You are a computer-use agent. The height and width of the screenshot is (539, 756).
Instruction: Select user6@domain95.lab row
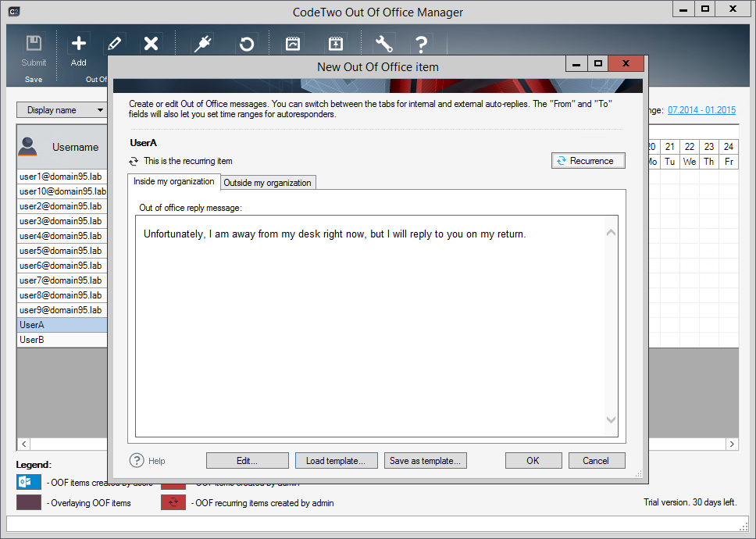pyautogui.click(x=62, y=266)
